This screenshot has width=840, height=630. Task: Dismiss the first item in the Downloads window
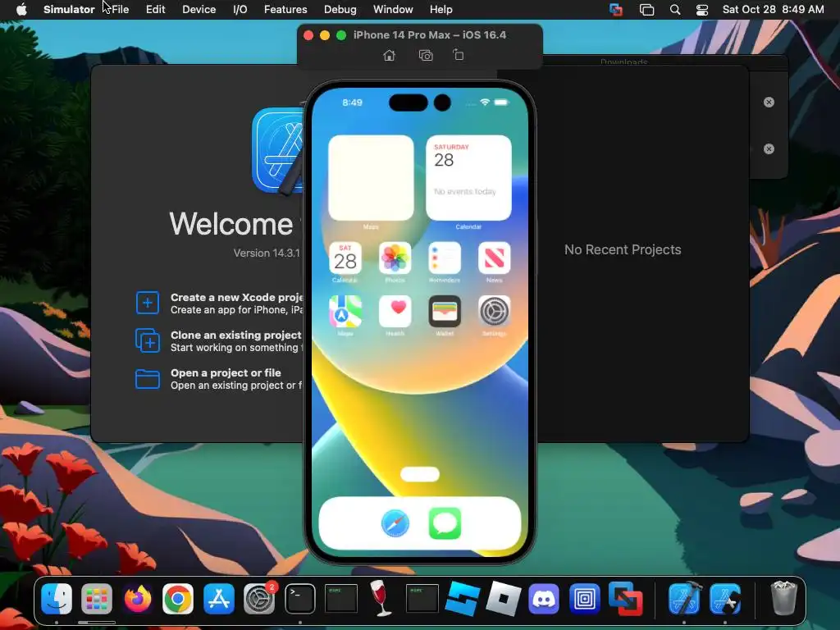point(769,103)
